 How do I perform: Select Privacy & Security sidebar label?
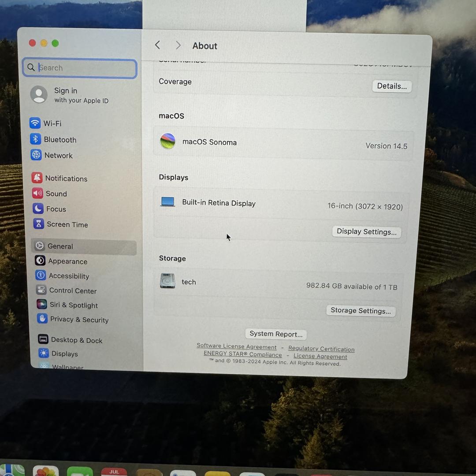click(x=79, y=320)
